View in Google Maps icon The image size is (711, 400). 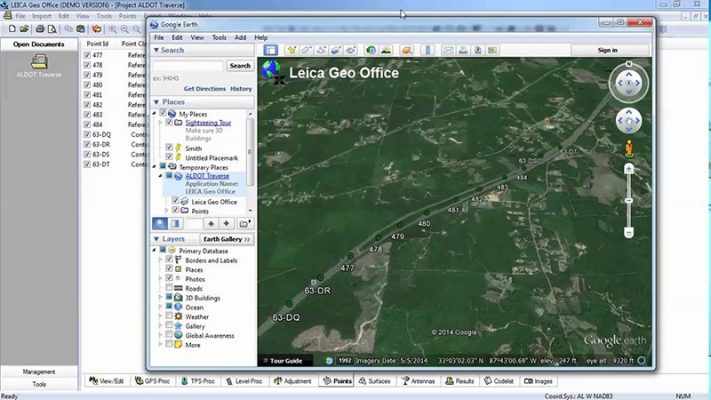click(492, 50)
